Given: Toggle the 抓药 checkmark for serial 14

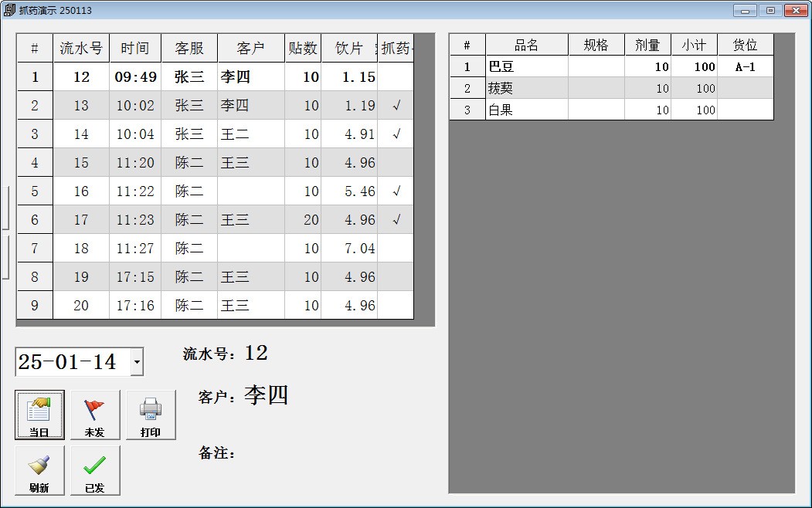Looking at the screenshot, I should pyautogui.click(x=396, y=134).
